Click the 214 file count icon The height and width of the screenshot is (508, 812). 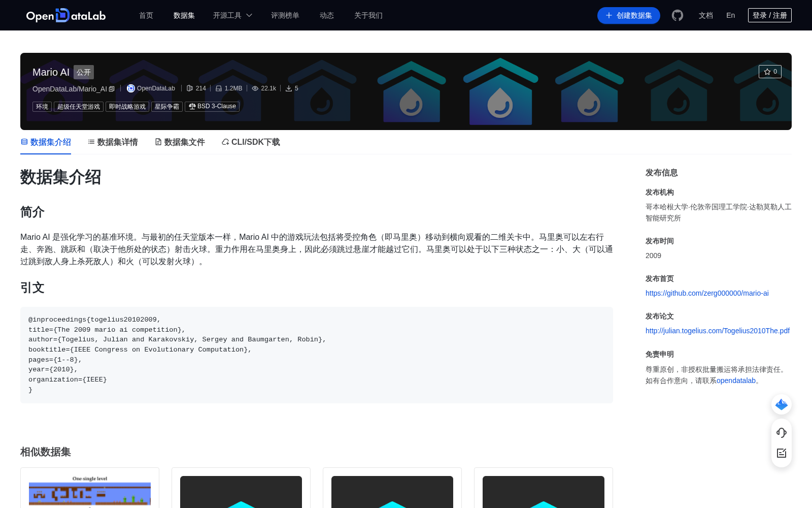(190, 88)
